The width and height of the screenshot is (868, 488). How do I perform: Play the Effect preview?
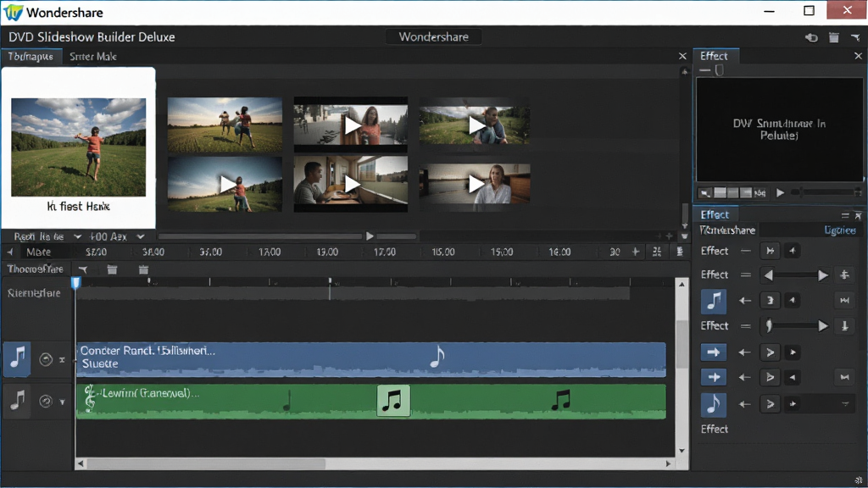point(780,192)
